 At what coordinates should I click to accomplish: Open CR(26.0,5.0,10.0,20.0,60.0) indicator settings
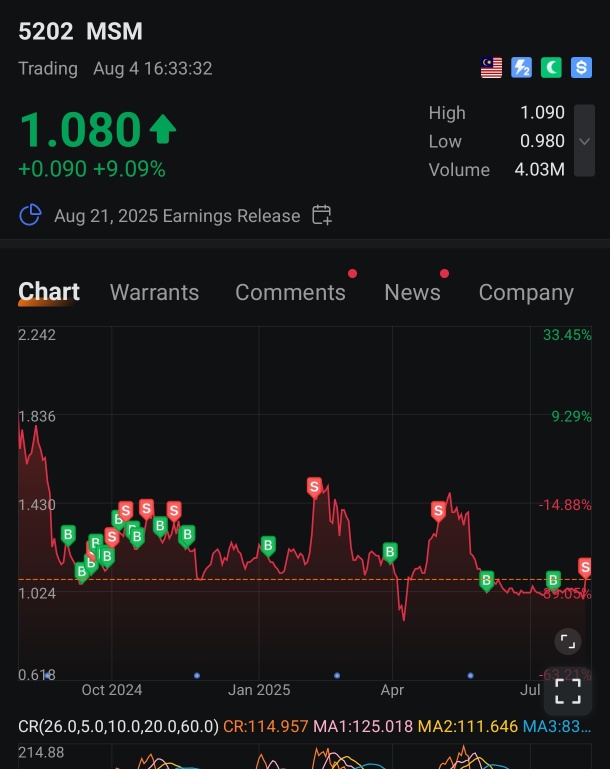[118, 726]
